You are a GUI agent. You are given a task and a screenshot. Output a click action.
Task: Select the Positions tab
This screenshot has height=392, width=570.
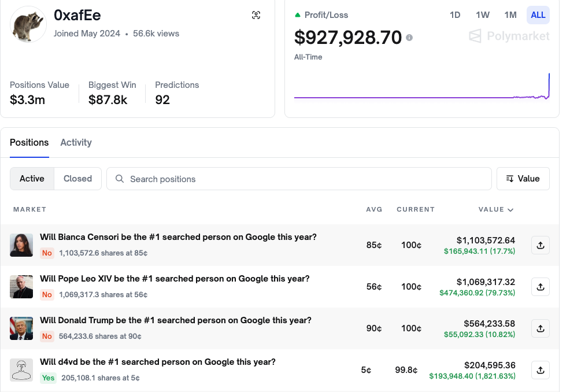point(29,142)
